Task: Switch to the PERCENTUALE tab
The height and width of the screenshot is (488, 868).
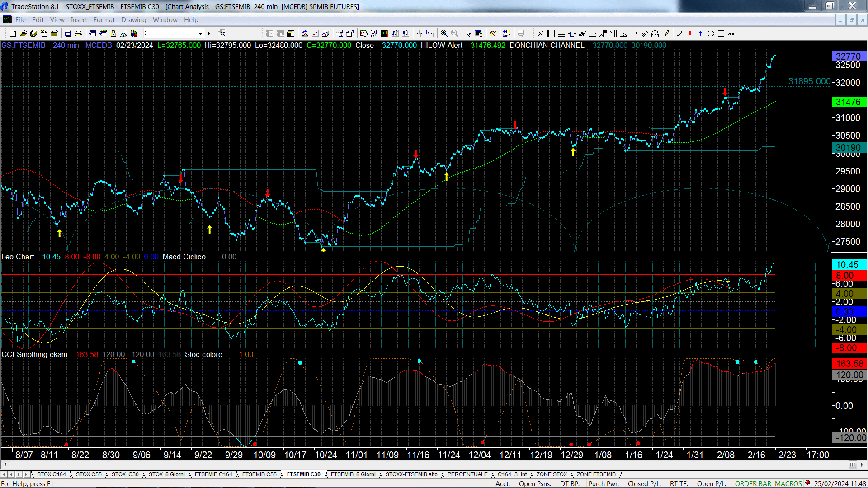Action: click(x=467, y=474)
